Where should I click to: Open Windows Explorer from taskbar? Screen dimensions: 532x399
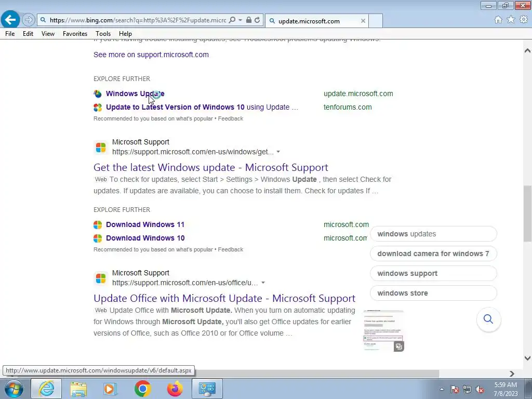point(78,389)
